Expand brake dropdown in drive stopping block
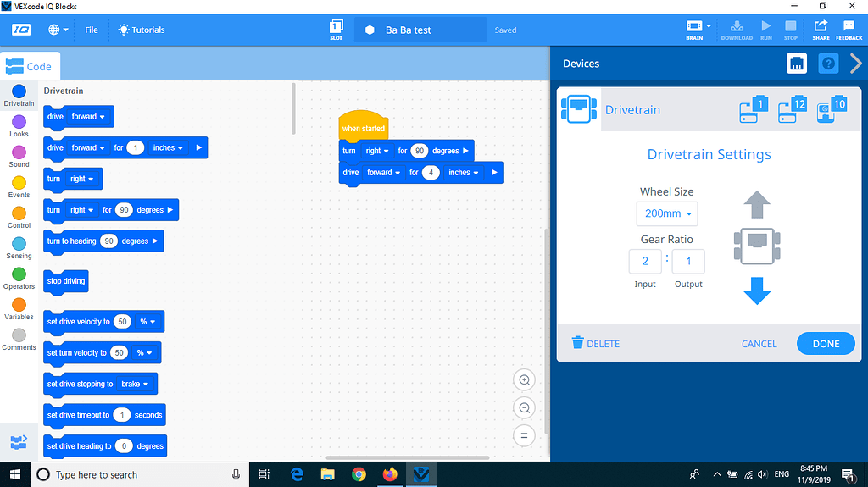This screenshot has width=868, height=487. click(x=135, y=384)
